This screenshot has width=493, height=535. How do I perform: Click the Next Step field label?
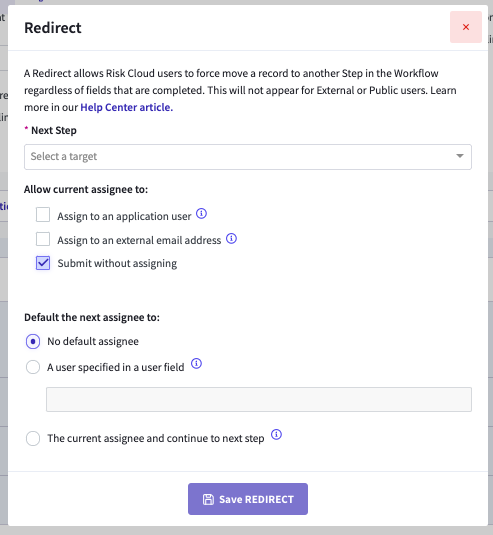pos(54,130)
